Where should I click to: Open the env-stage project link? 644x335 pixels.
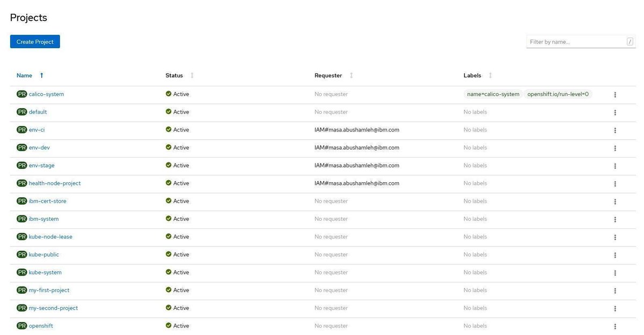coord(41,165)
